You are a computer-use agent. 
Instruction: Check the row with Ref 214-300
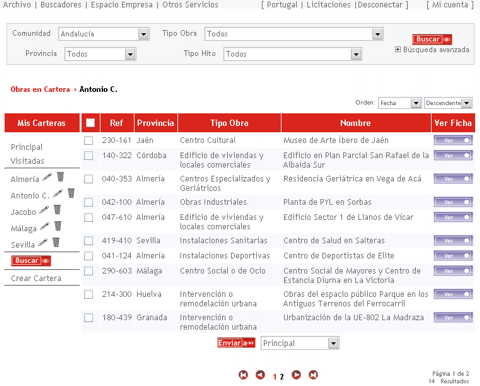(88, 294)
